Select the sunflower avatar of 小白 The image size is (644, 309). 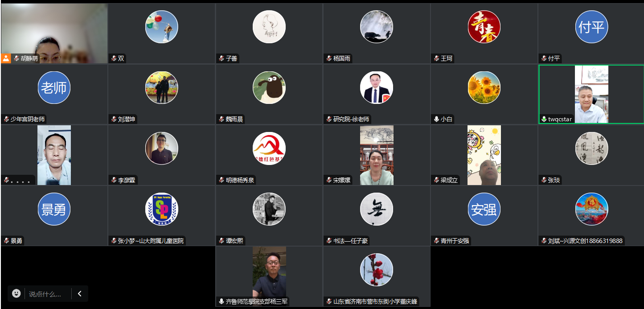coord(484,87)
